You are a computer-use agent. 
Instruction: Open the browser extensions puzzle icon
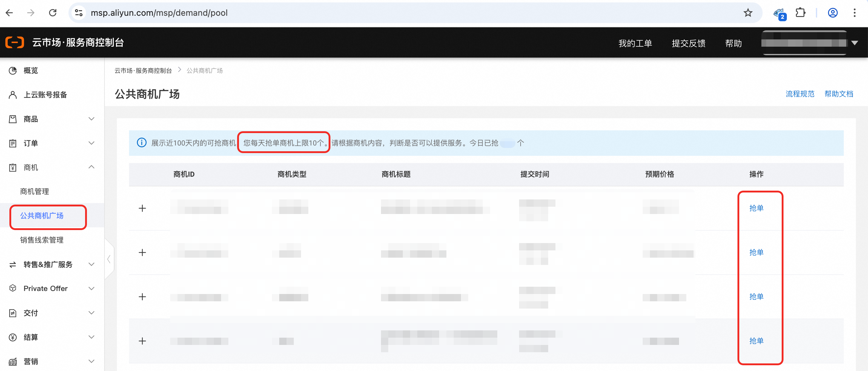point(800,13)
